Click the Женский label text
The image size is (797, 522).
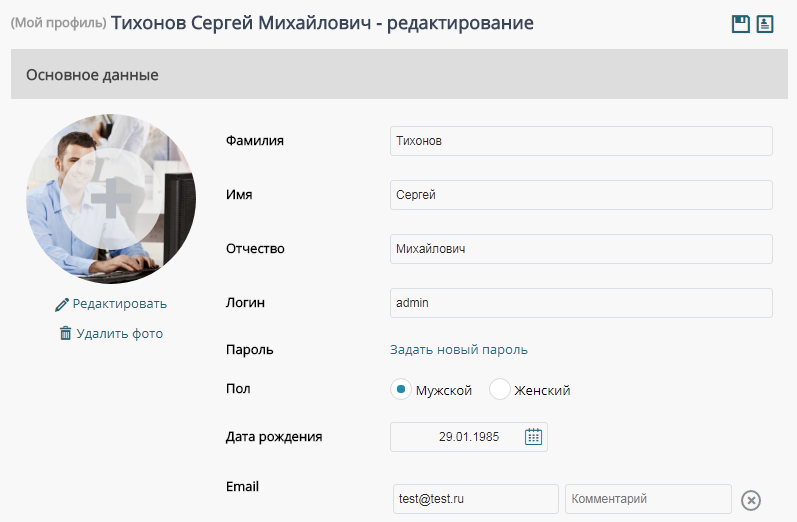[542, 390]
